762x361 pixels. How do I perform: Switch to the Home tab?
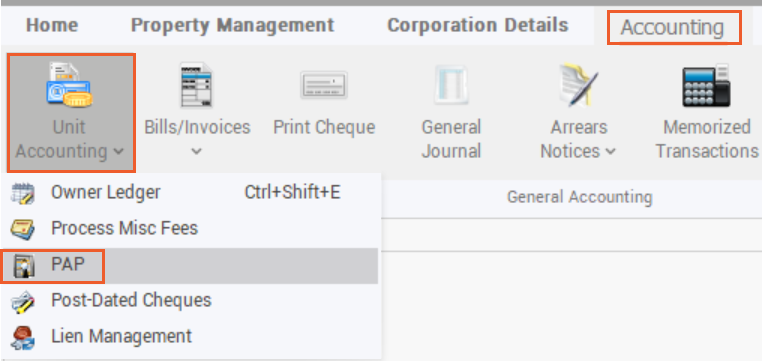52,25
